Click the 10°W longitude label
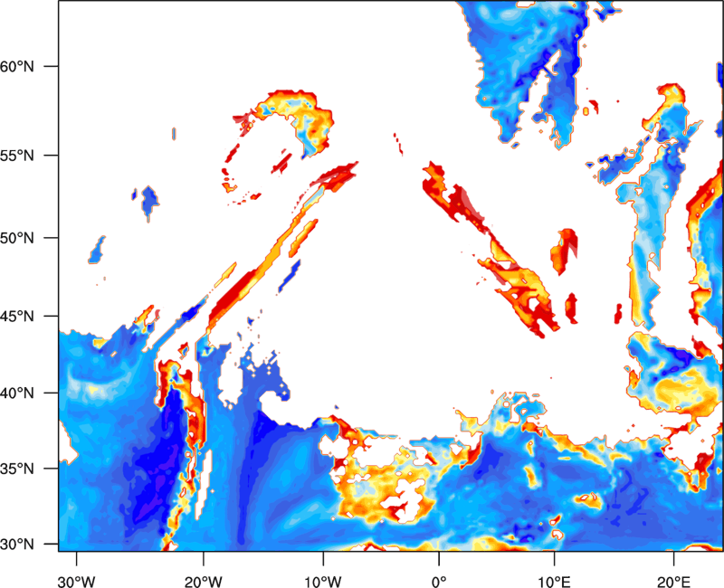The image size is (724, 588). point(323,582)
